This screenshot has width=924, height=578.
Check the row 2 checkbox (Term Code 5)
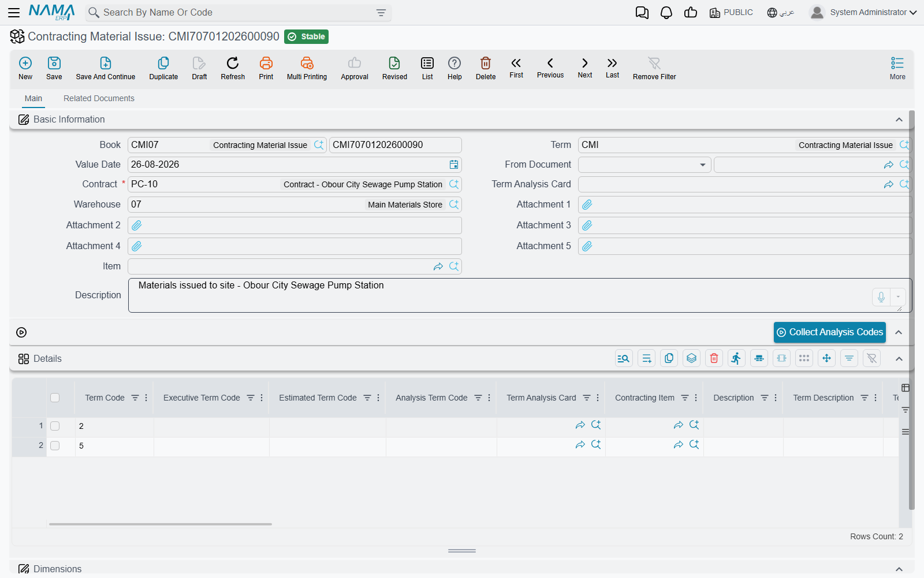tap(55, 446)
